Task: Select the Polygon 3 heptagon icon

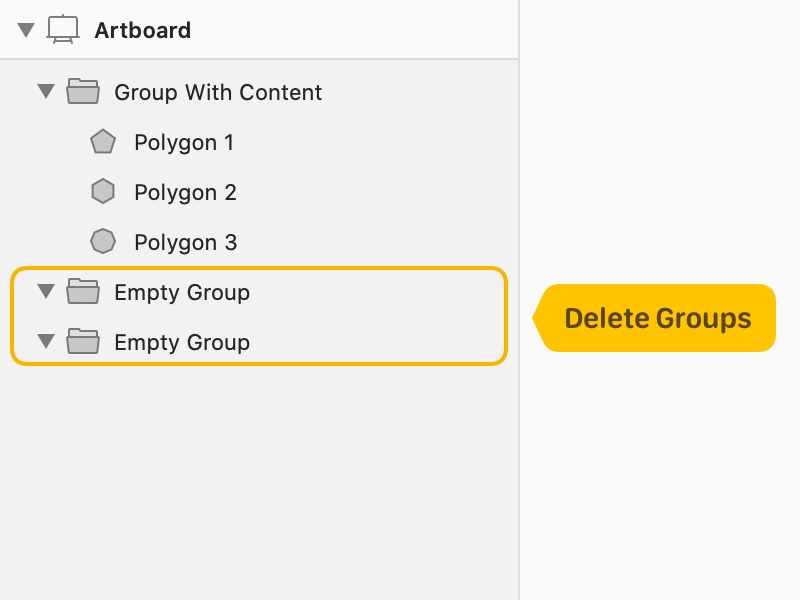Action: click(x=103, y=241)
